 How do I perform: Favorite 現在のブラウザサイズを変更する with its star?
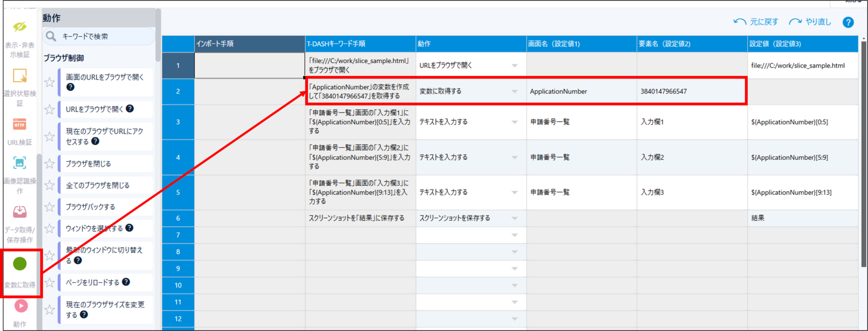click(49, 310)
